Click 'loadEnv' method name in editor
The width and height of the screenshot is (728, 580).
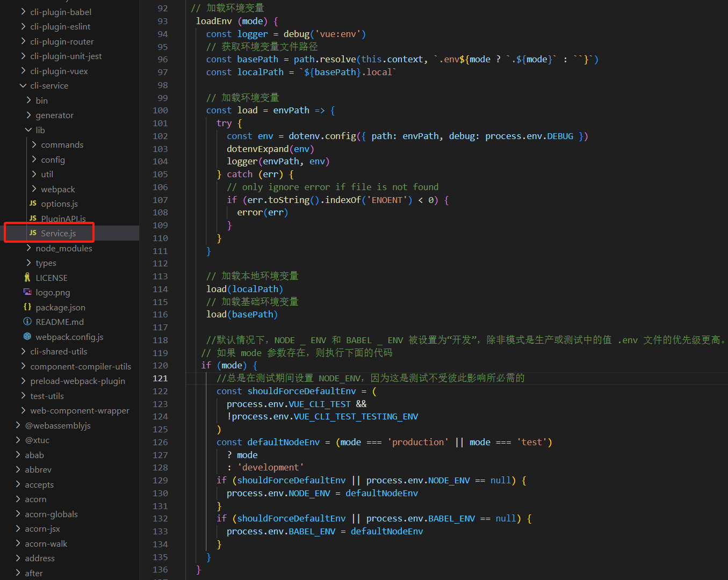tap(214, 21)
